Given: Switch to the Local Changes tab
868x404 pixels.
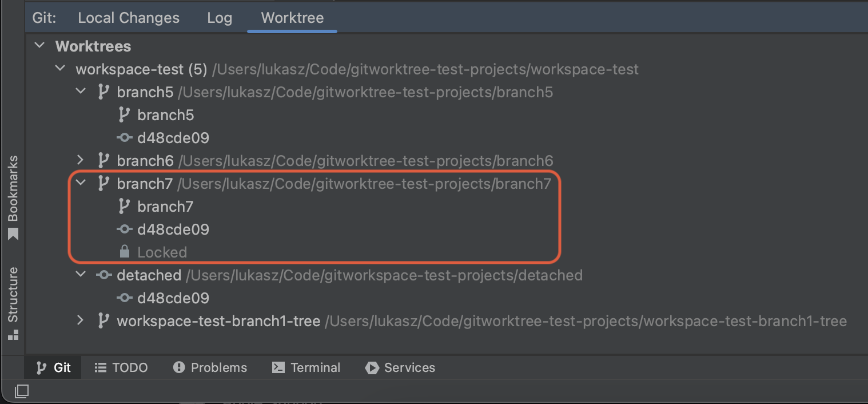Looking at the screenshot, I should click(128, 18).
